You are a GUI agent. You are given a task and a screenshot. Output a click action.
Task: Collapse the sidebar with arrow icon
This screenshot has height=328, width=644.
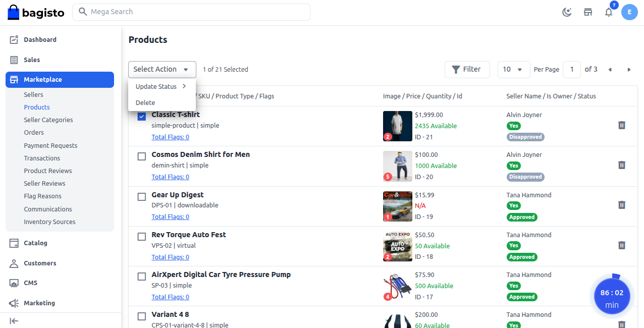[14, 320]
